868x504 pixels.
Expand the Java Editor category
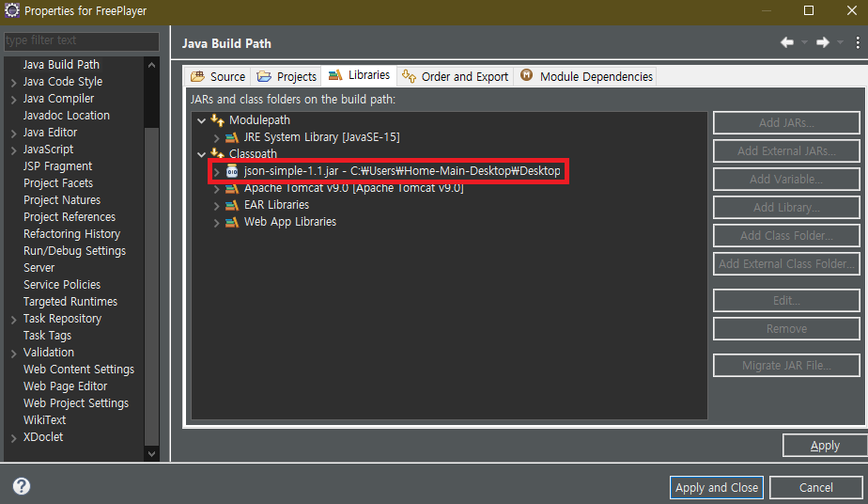[x=13, y=134]
